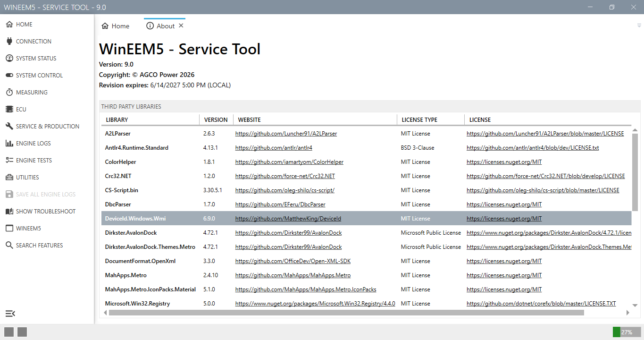Open MahApps.Metro.IconPacks website link

tap(306, 289)
